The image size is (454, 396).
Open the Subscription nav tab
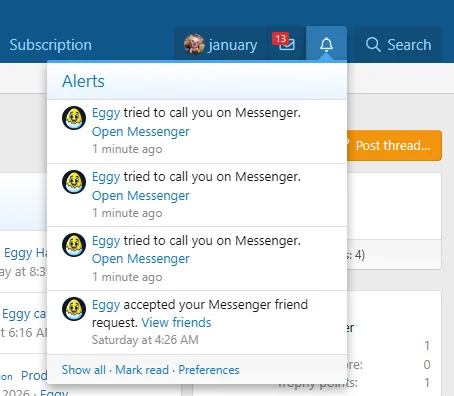tap(50, 45)
